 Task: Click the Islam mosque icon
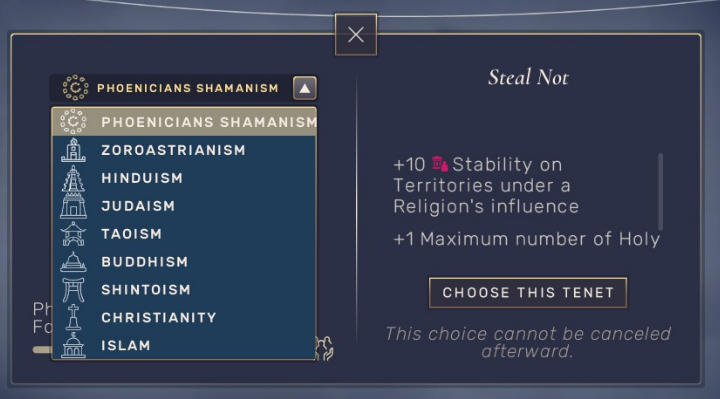coord(73,345)
